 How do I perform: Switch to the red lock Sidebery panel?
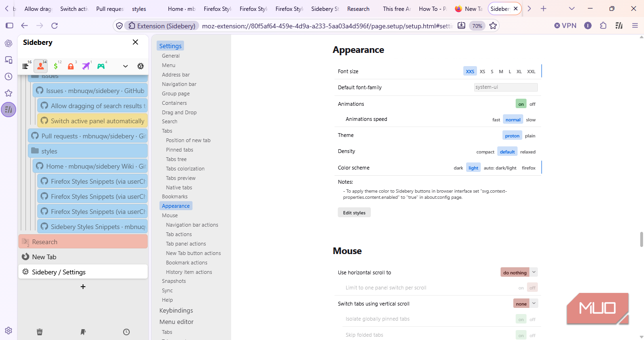tap(71, 67)
